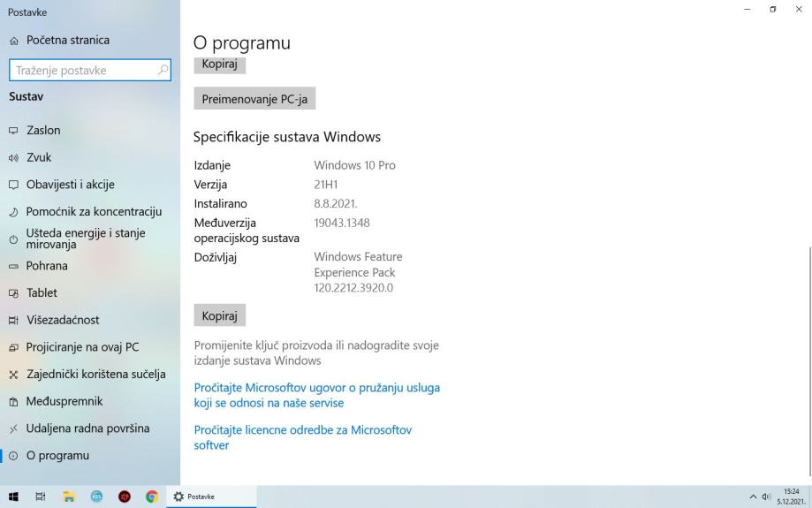Viewport: 812px width, 508px height.
Task: Click the Pohrana storage icon
Action: 13,266
